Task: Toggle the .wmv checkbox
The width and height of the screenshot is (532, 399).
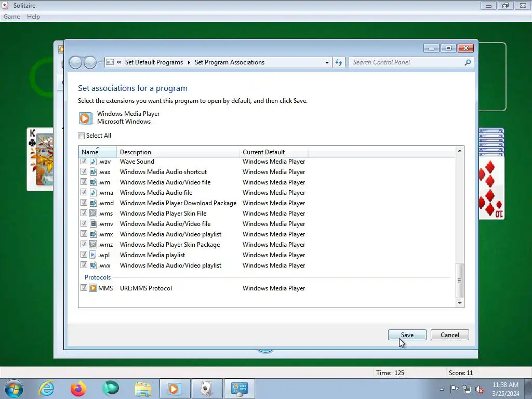Action: (x=84, y=223)
